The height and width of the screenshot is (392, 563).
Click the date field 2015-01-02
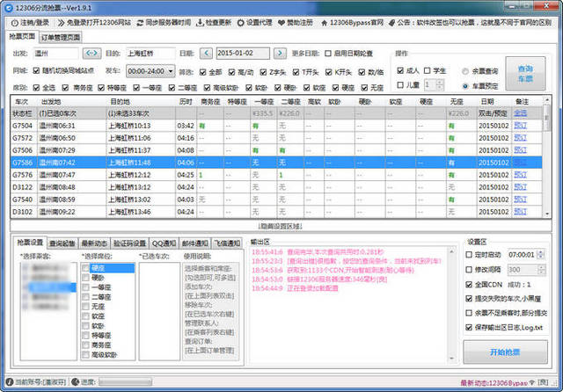point(243,53)
